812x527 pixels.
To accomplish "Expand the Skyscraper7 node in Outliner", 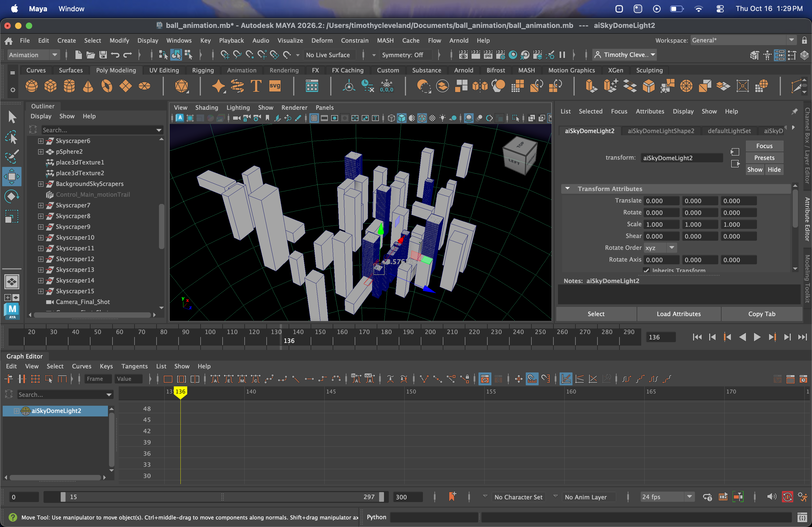I will pos(41,205).
